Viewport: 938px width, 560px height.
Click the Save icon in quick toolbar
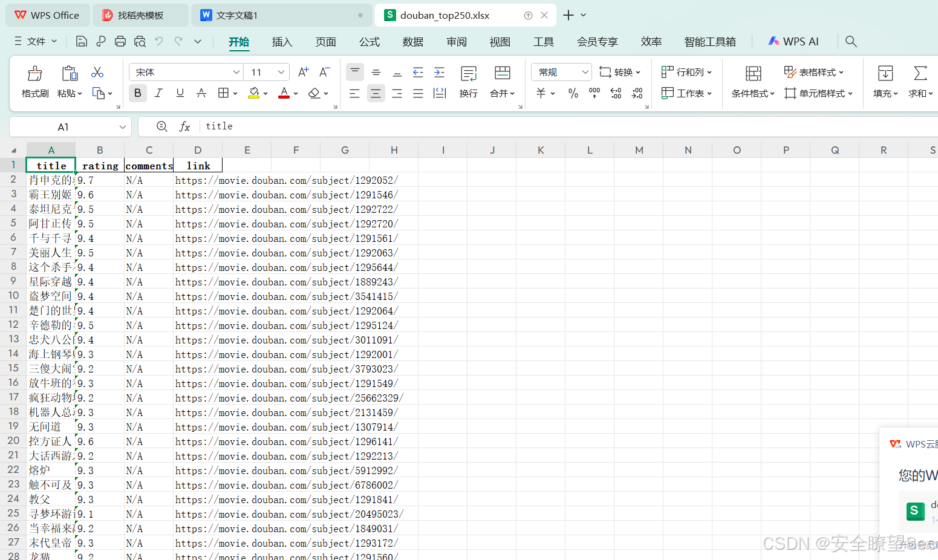pyautogui.click(x=82, y=41)
